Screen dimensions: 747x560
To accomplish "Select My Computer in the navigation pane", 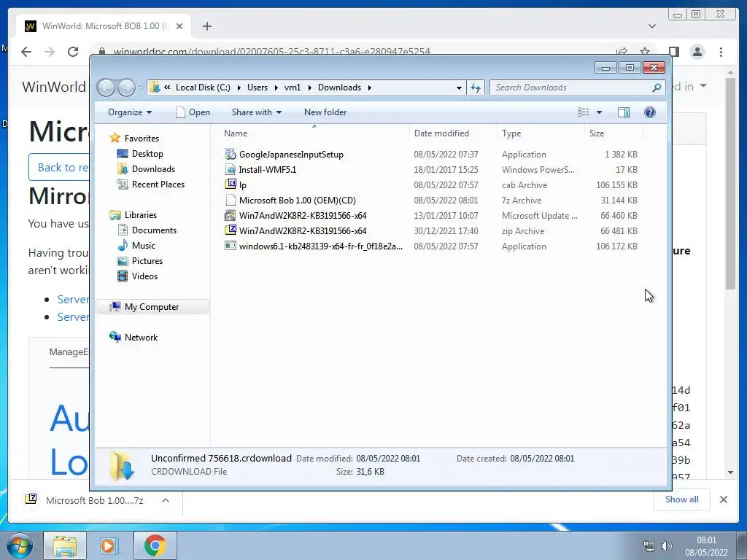I will [x=152, y=307].
